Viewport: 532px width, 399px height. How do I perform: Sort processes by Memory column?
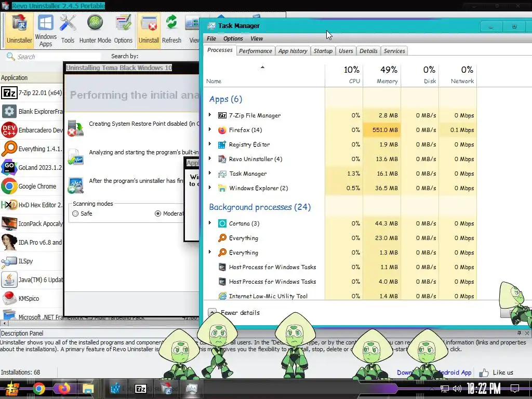[x=382, y=75]
